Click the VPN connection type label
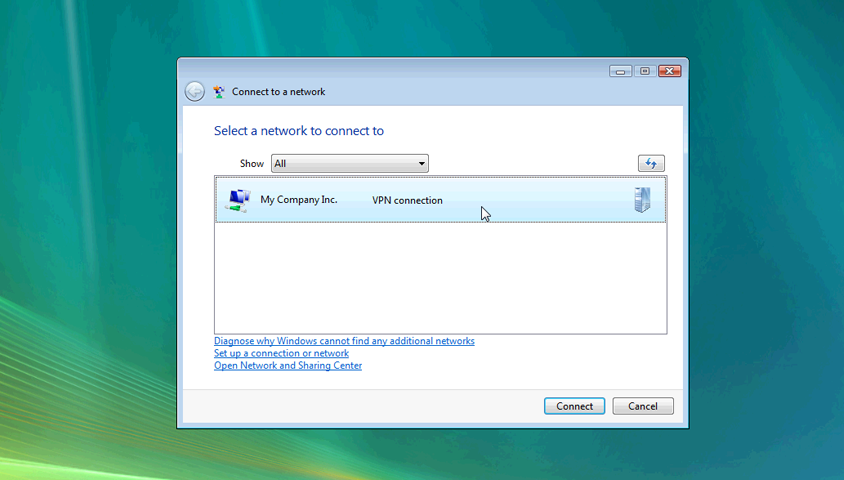This screenshot has height=480, width=844. point(407,200)
